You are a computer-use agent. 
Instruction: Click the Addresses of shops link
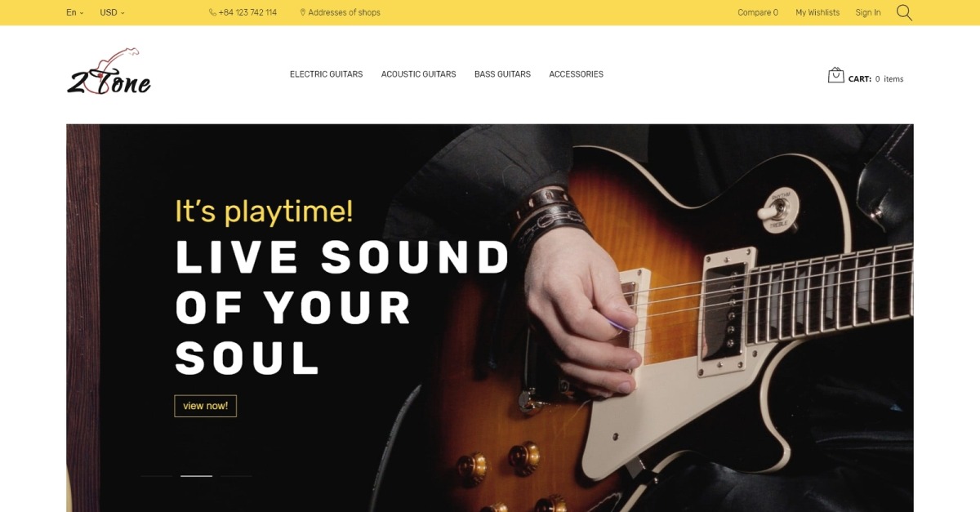coord(344,12)
